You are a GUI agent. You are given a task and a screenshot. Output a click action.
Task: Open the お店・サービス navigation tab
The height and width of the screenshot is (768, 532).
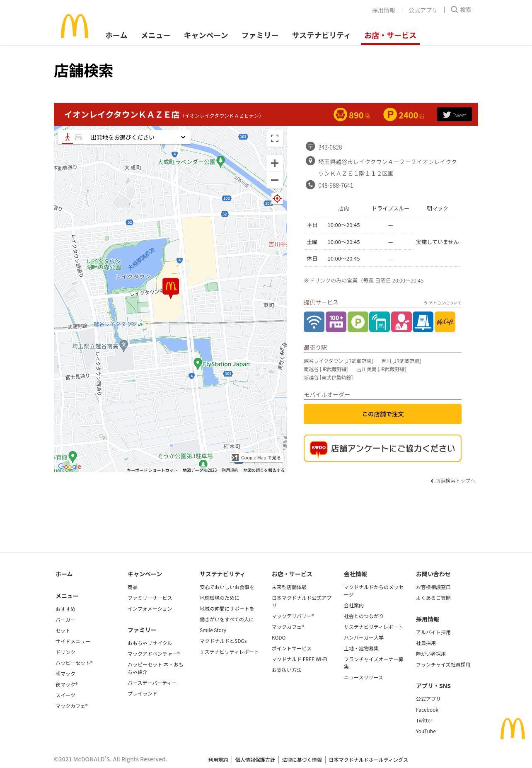[390, 35]
